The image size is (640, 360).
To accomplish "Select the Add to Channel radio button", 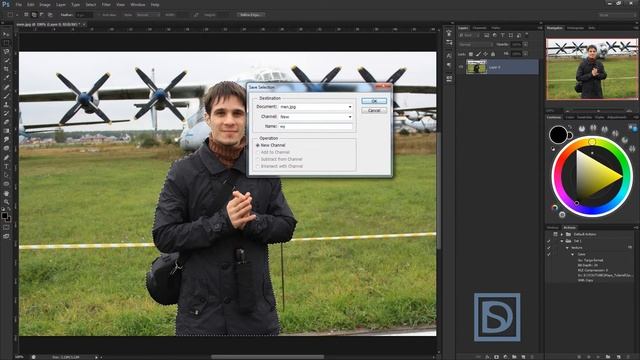I will coord(258,152).
